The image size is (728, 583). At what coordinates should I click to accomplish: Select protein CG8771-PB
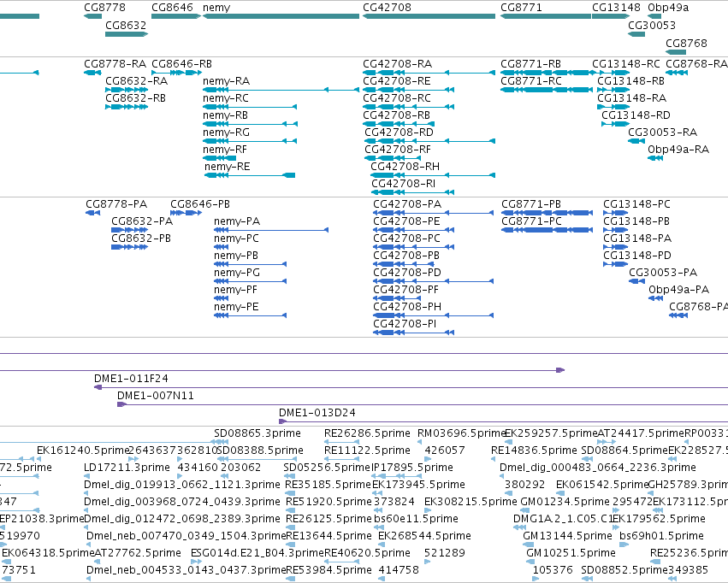(547, 212)
